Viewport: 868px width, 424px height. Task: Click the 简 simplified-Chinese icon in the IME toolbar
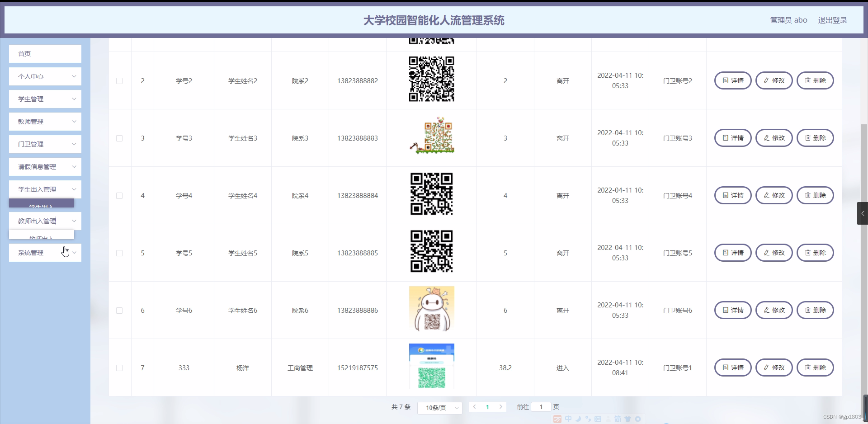[618, 419]
